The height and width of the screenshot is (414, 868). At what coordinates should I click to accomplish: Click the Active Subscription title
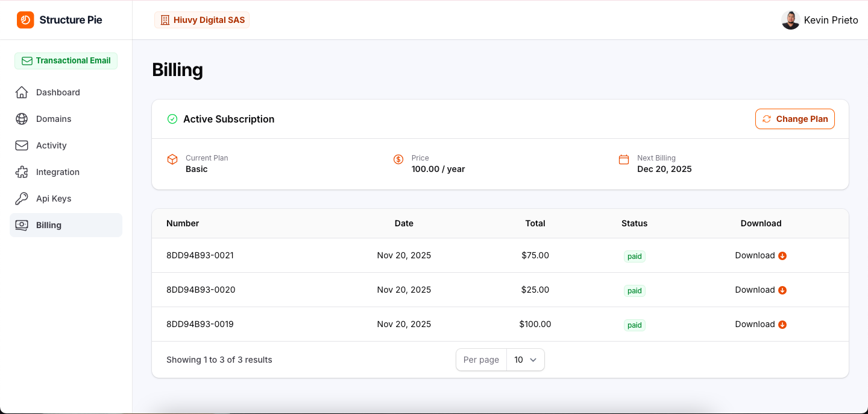228,119
